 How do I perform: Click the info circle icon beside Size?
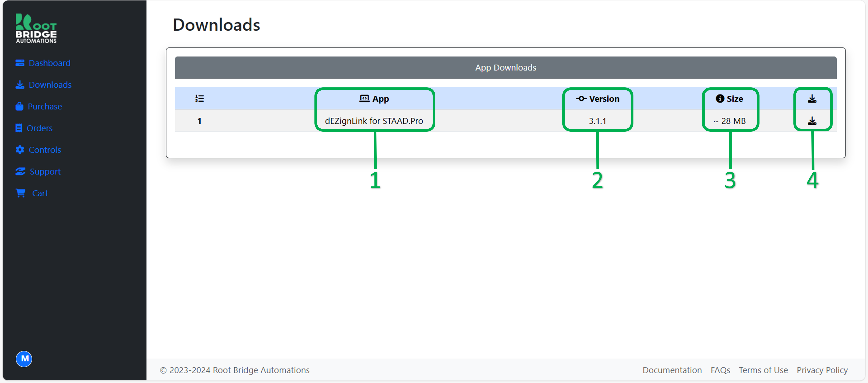(720, 98)
